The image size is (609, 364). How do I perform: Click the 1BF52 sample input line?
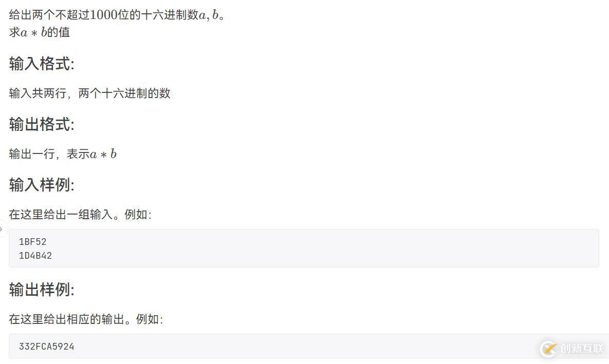pos(32,242)
